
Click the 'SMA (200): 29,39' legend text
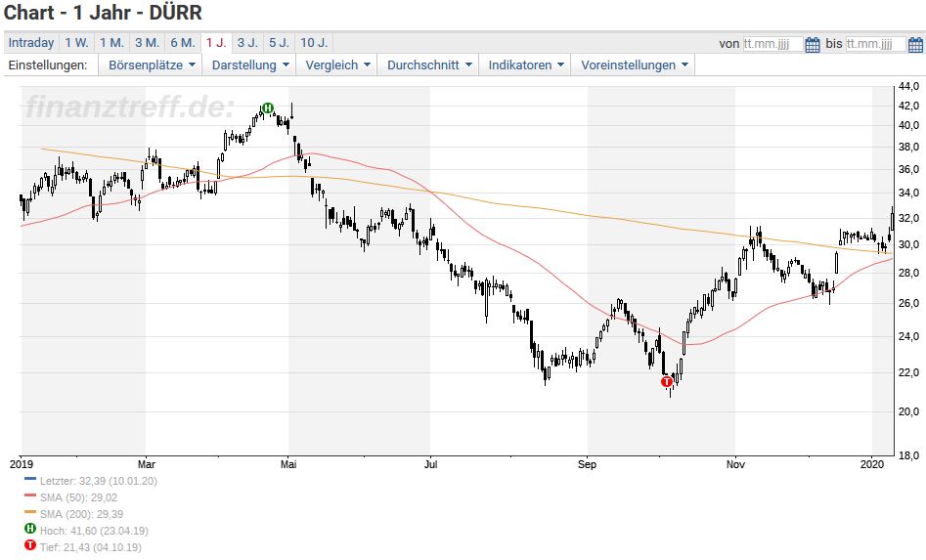tap(81, 514)
